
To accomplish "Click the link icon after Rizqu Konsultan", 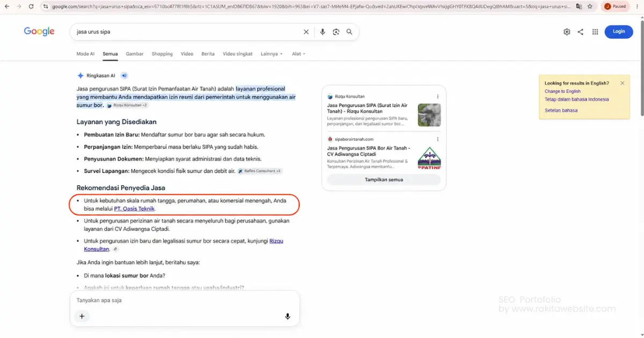I will pyautogui.click(x=115, y=249).
